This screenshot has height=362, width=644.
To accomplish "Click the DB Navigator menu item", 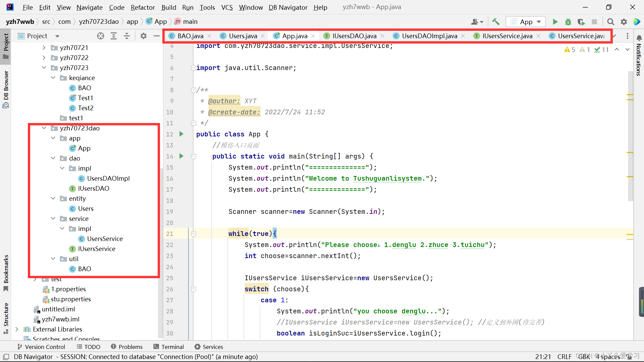I will [x=288, y=7].
